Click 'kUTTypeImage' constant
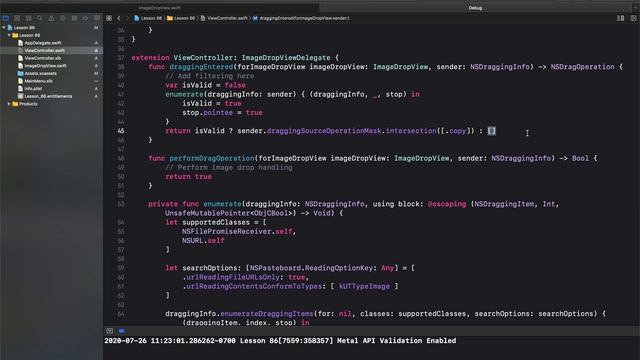The width and height of the screenshot is (640, 360). (364, 287)
